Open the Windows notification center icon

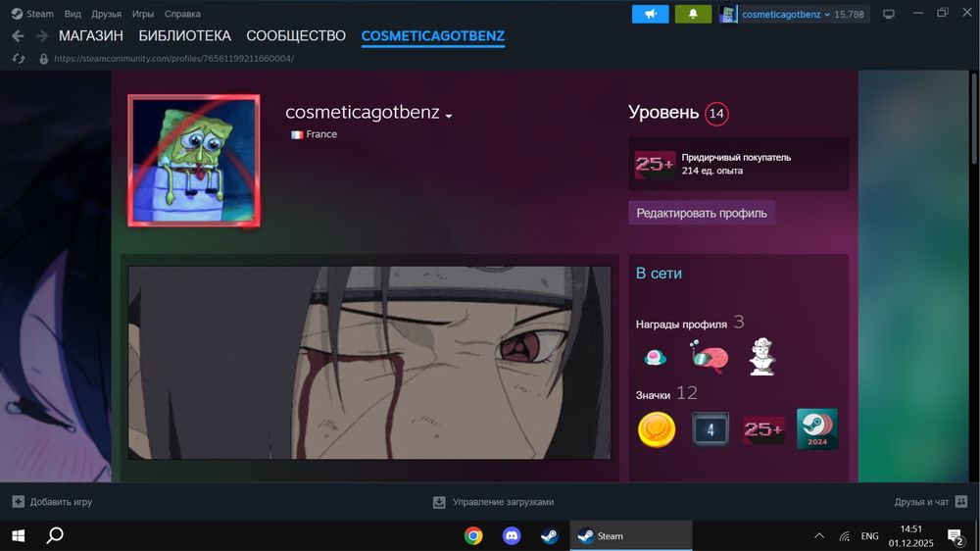pyautogui.click(x=955, y=536)
